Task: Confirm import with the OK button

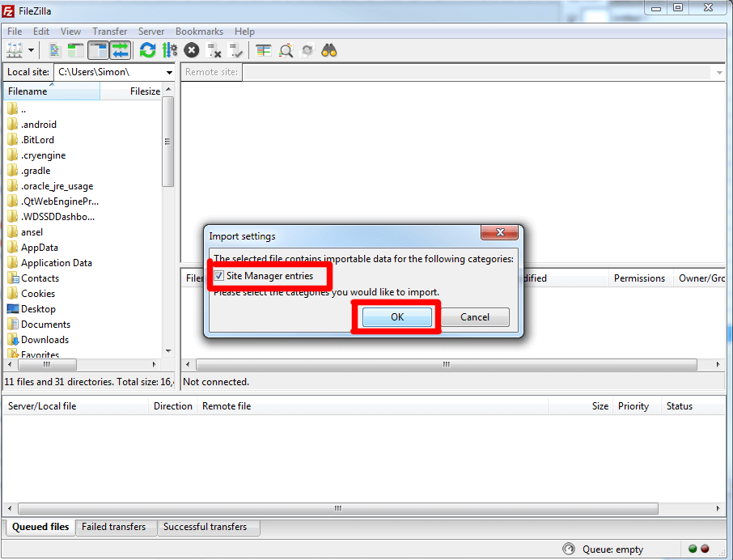Action: pos(397,317)
